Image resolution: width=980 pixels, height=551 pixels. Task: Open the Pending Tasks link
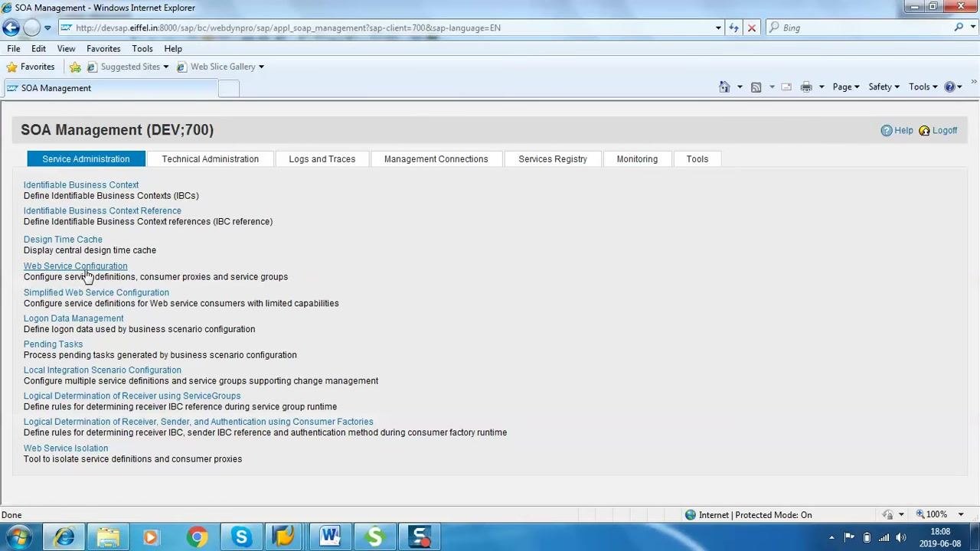(x=53, y=344)
